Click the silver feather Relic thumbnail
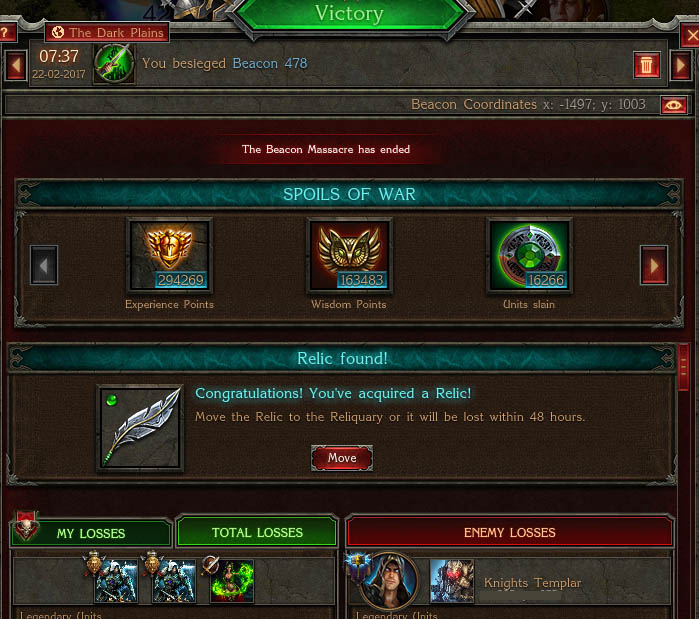 [140, 428]
